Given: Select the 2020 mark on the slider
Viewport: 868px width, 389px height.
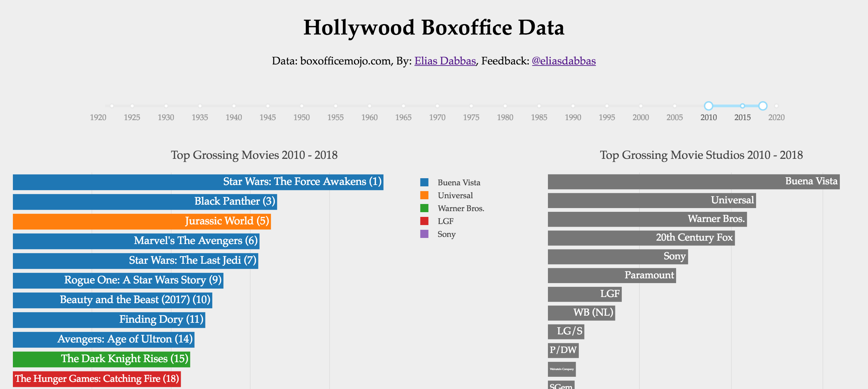Looking at the screenshot, I should coord(776,117).
